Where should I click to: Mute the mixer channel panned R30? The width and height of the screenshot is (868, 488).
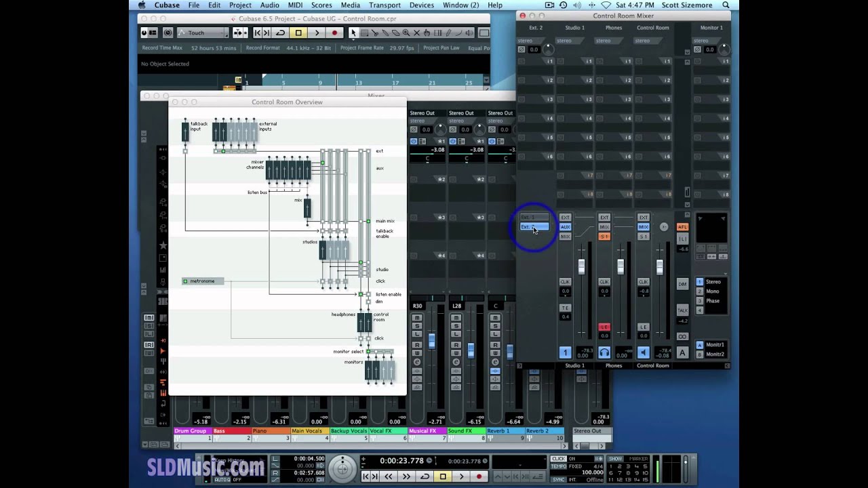tap(417, 319)
